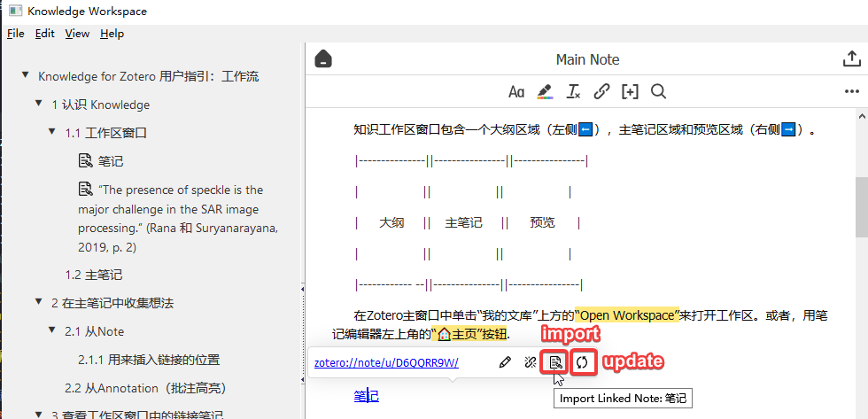Click the edit link pencil icon
This screenshot has height=419, width=868.
click(x=505, y=362)
